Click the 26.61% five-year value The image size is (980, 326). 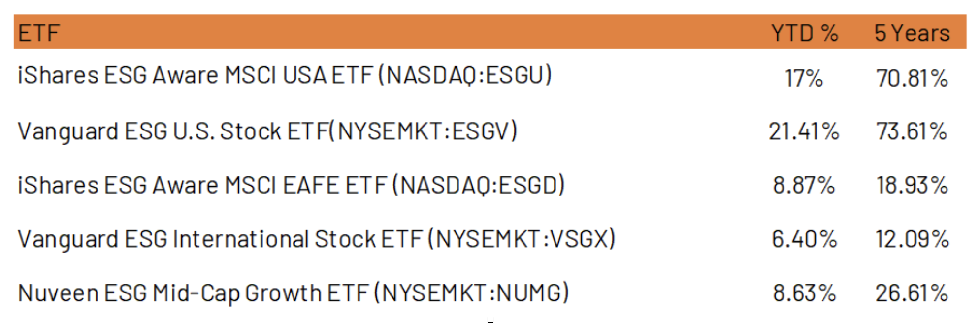pos(912,293)
